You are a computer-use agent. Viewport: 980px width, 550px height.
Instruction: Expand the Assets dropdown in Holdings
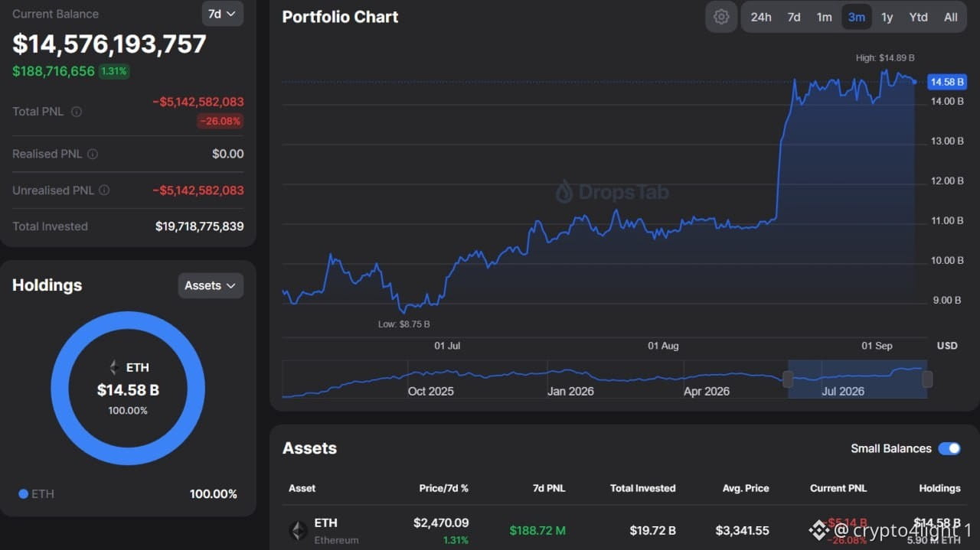[211, 285]
